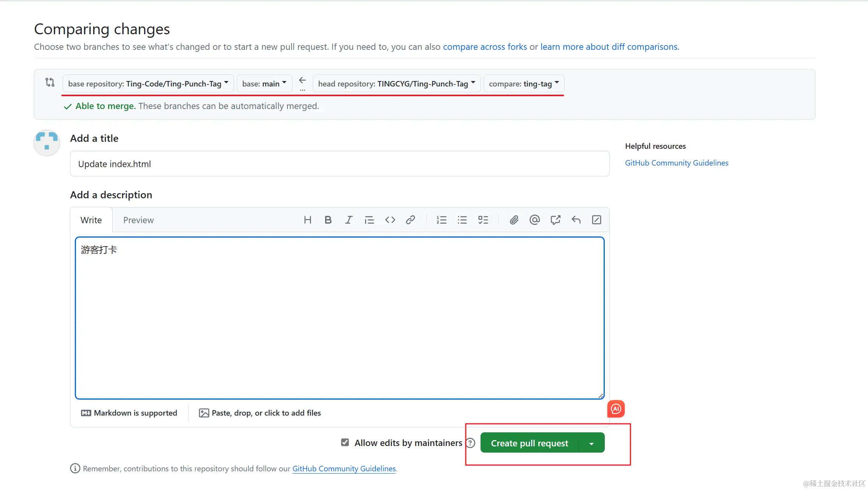Image resolution: width=868 pixels, height=490 pixels.
Task: Toggle Bold formatting in editor toolbar
Action: [328, 220]
